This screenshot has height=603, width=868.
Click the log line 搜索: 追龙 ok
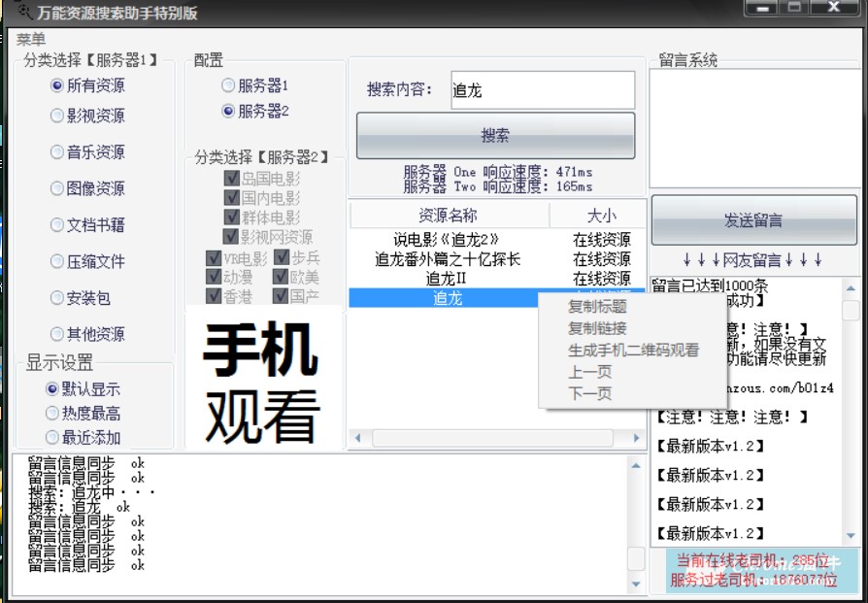[x=80, y=507]
